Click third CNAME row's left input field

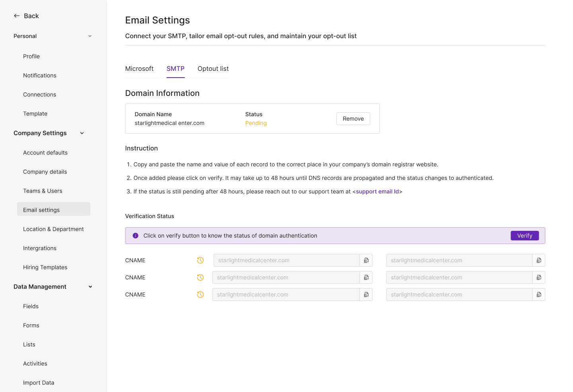(x=286, y=294)
